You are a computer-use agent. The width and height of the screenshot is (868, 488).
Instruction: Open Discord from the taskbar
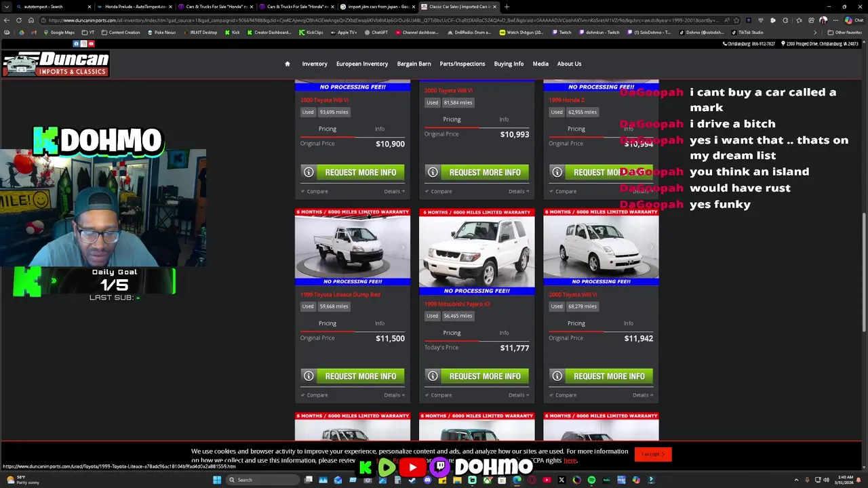[427, 480]
